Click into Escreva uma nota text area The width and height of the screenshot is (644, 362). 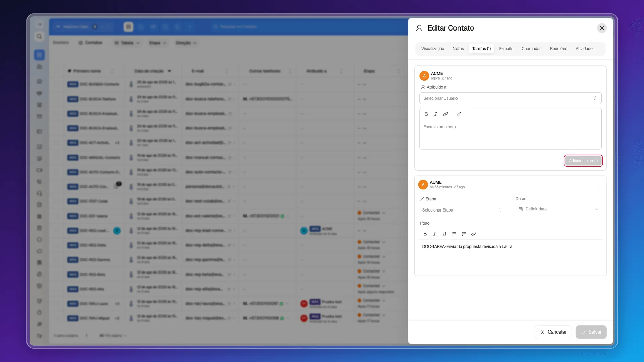[510, 134]
